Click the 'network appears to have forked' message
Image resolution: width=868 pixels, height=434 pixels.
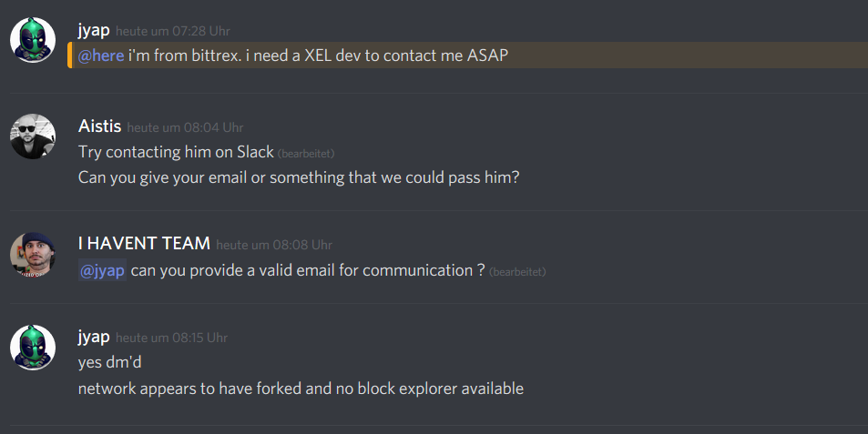tap(301, 389)
